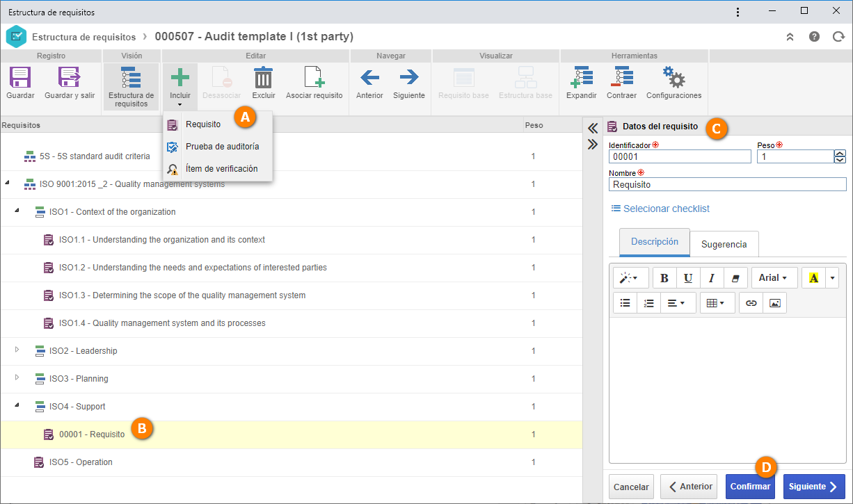
Task: Click Guardar y salir icon
Action: [70, 77]
